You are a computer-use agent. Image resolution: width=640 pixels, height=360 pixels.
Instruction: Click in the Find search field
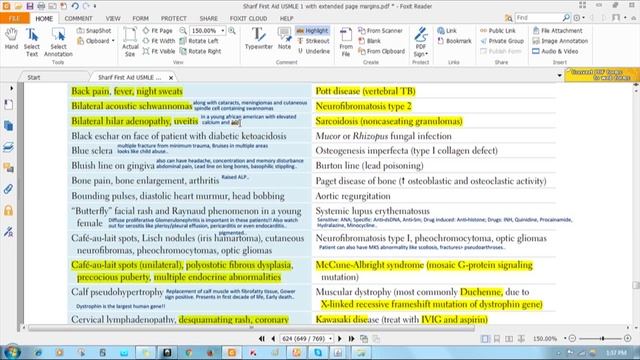pos(538,18)
